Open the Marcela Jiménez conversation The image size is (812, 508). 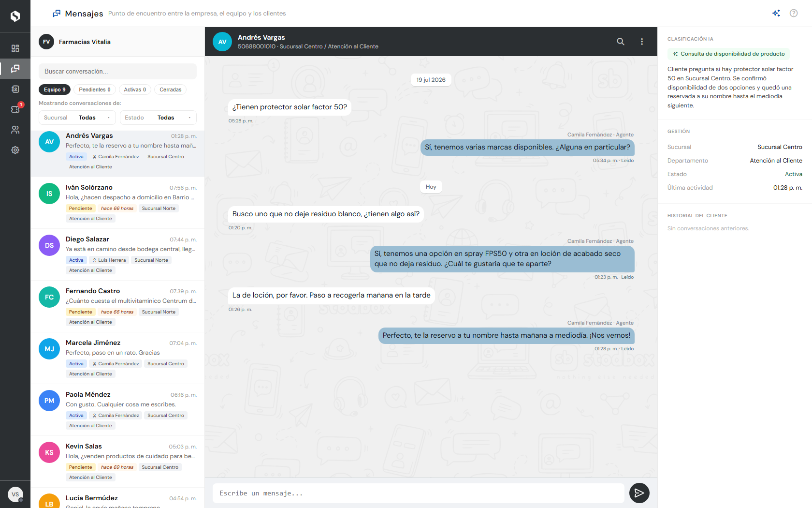(x=117, y=358)
